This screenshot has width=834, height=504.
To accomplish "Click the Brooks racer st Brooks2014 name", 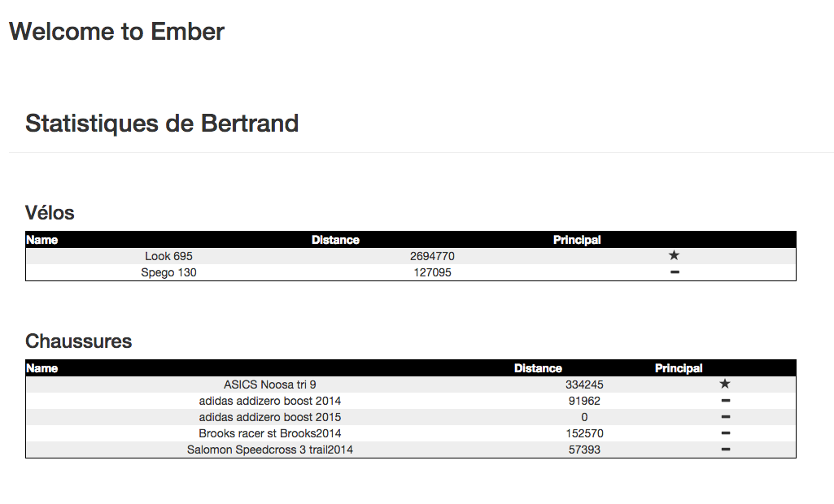I will coord(269,433).
